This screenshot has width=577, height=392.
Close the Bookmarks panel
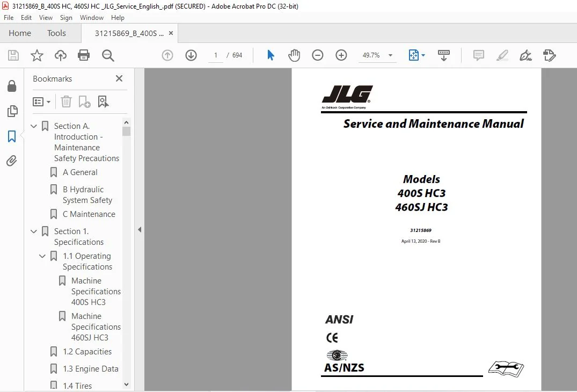click(119, 78)
